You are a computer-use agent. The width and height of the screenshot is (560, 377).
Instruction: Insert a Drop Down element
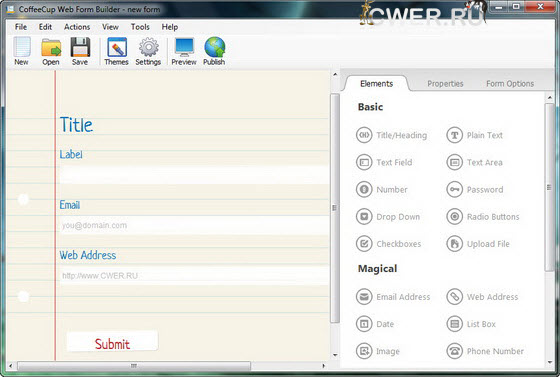click(x=388, y=217)
